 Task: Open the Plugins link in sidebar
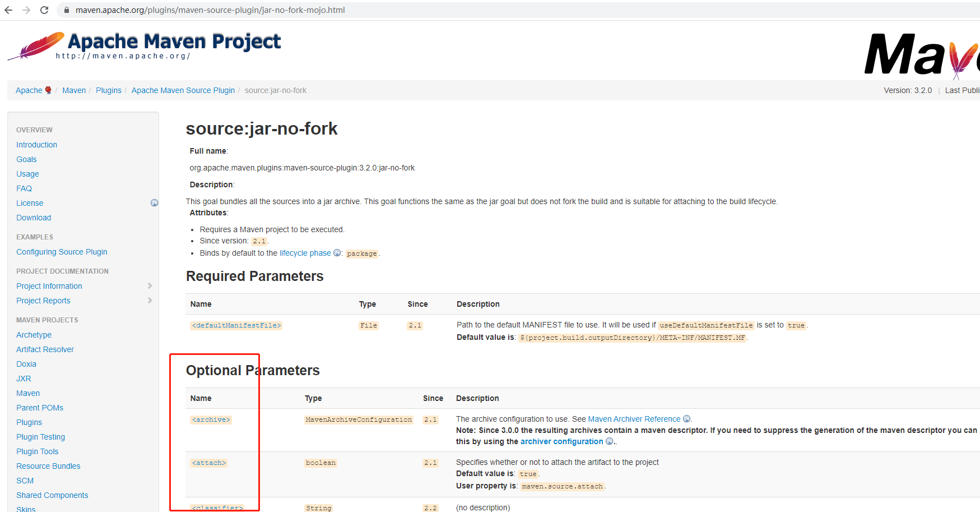coord(29,422)
